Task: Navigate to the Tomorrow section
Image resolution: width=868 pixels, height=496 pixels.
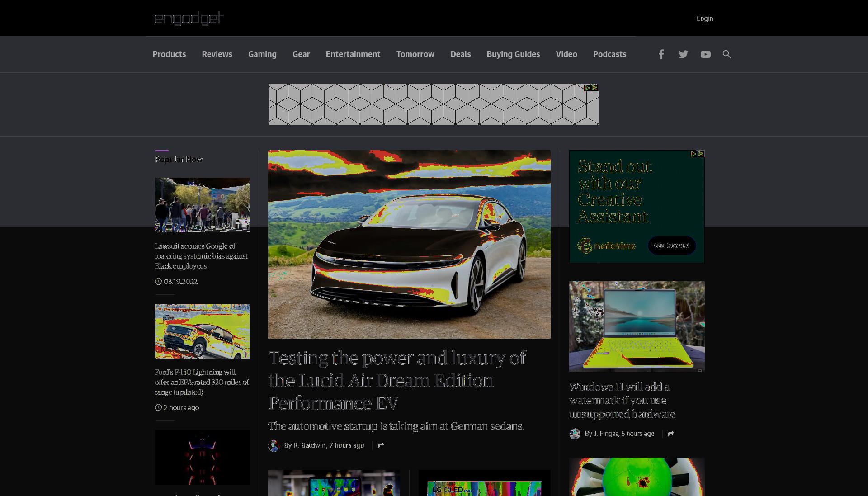Action: [415, 54]
